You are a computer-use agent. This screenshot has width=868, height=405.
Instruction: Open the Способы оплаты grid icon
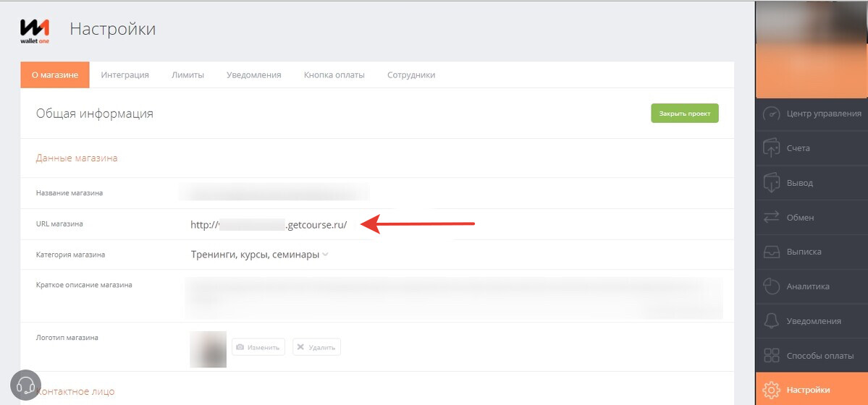tap(772, 356)
